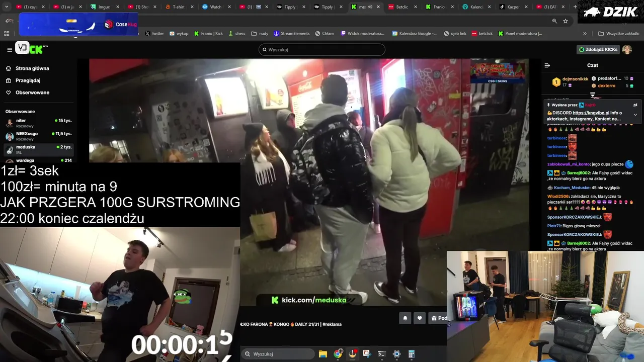The height and width of the screenshot is (362, 644).
Task: Open the StreamElements bookmark
Action: [292, 34]
